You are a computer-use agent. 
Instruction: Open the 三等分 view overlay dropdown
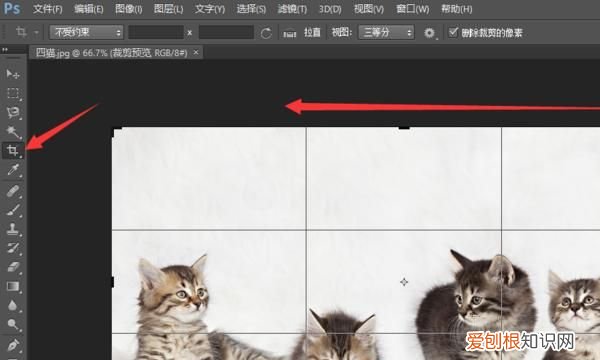click(386, 33)
